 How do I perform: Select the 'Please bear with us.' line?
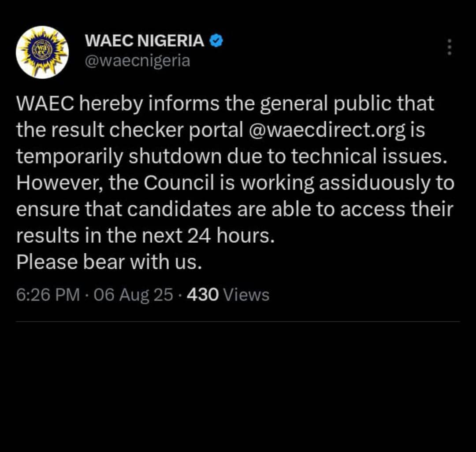point(109,262)
